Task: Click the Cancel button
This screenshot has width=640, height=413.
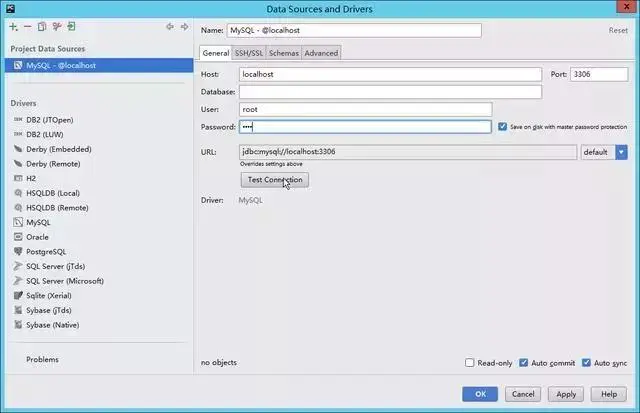Action: 523,394
